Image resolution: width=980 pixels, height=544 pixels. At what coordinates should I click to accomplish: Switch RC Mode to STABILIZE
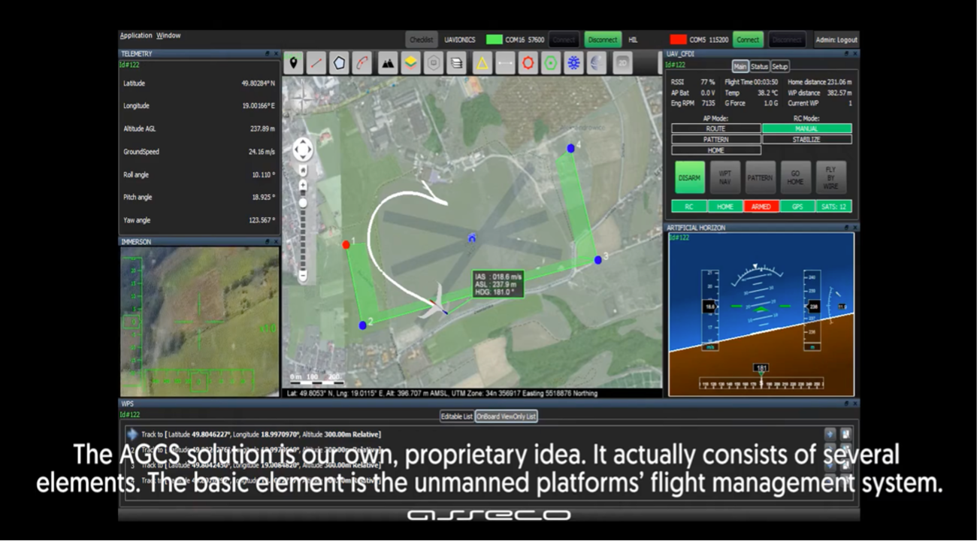pyautogui.click(x=806, y=139)
